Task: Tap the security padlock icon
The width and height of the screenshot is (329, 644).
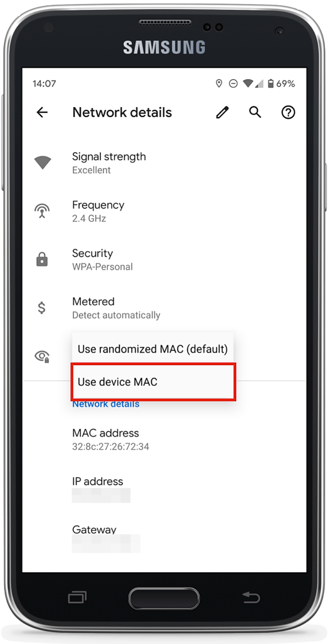Action: [x=42, y=260]
